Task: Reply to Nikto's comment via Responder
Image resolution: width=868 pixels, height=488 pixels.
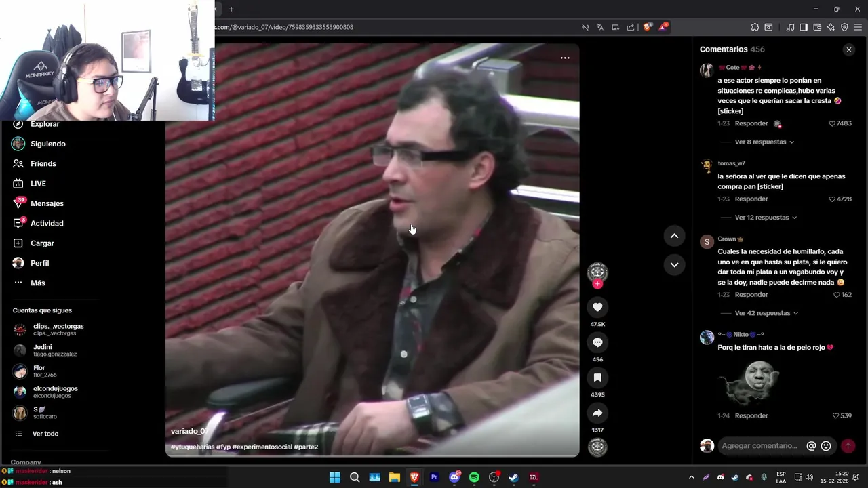Action: pyautogui.click(x=751, y=415)
